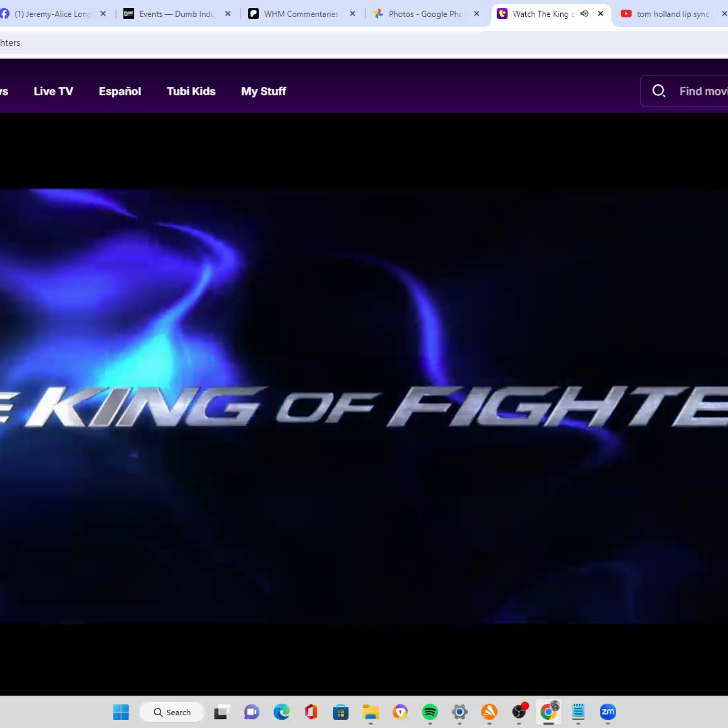Open the Windows Start menu
This screenshot has height=728, width=728.
pyautogui.click(x=121, y=712)
